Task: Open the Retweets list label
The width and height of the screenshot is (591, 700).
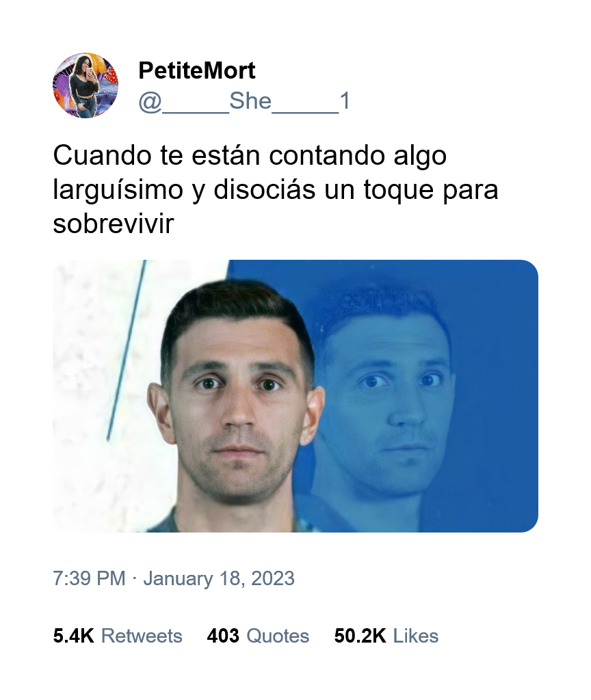Action: click(x=142, y=636)
